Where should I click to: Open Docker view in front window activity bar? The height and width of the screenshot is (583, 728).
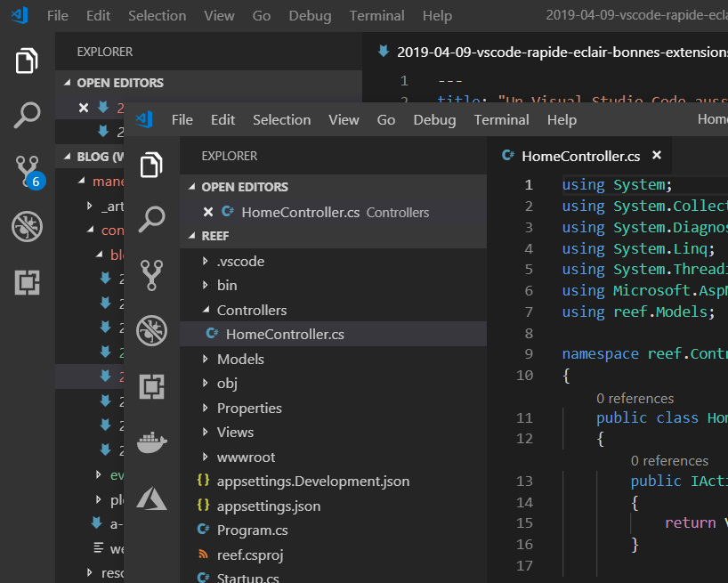pyautogui.click(x=151, y=442)
